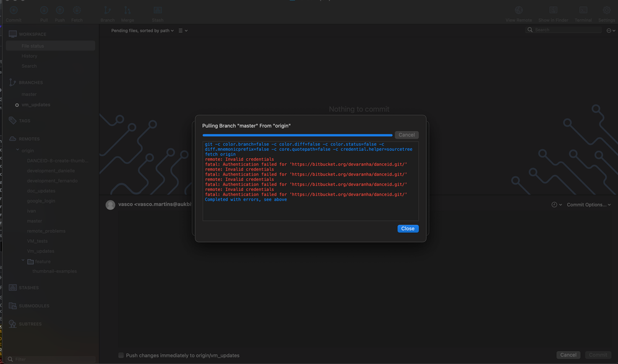This screenshot has width=618, height=364.
Task: Open the list view mode dropdown
Action: (x=183, y=30)
